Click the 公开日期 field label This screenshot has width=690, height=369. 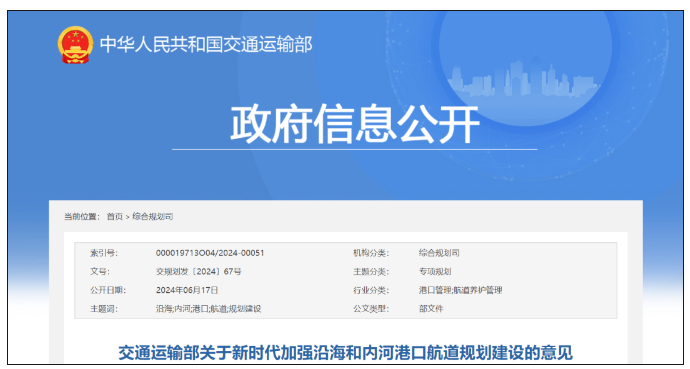pos(108,290)
